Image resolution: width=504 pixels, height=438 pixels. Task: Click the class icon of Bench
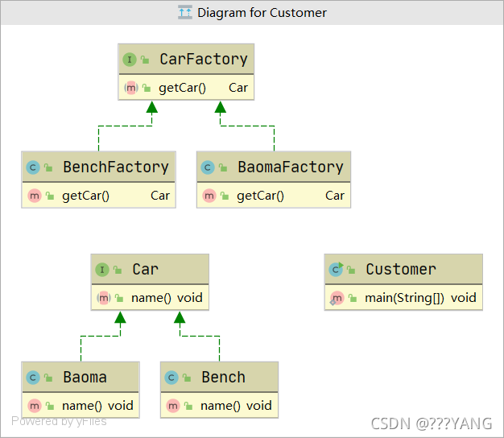click(x=171, y=378)
